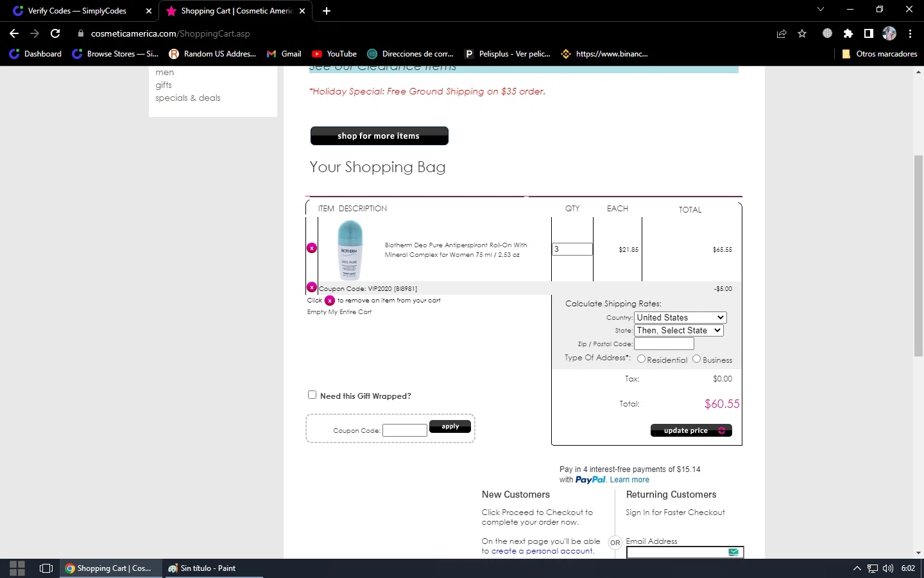Open the men category in sidebar
The width and height of the screenshot is (924, 578).
click(x=165, y=73)
